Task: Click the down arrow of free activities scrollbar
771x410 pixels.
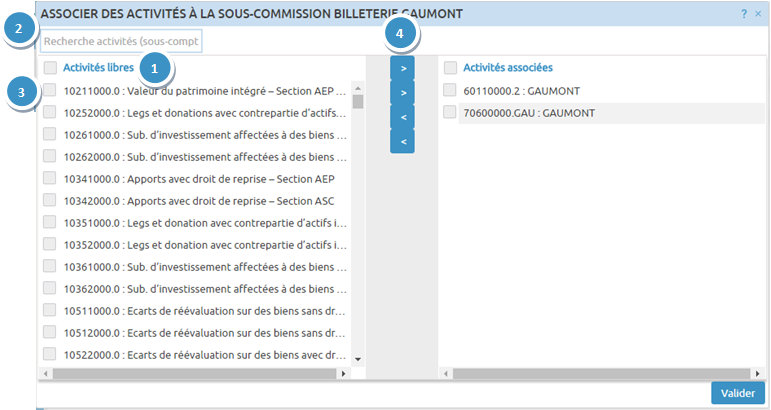Action: point(358,359)
